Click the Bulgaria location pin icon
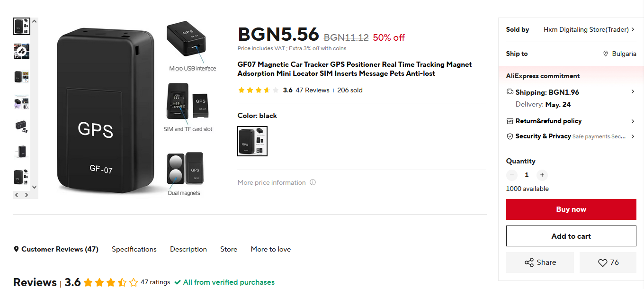 click(x=606, y=54)
